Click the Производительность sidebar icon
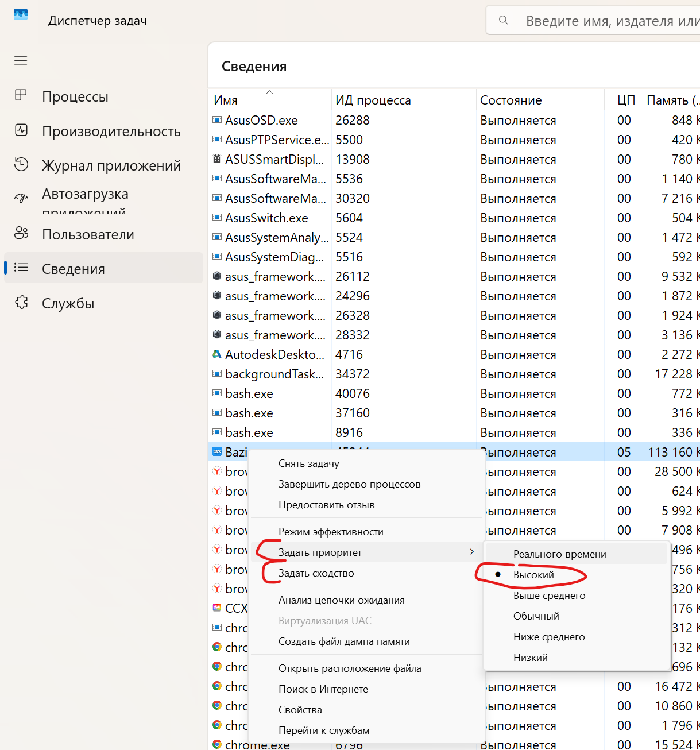 (x=21, y=130)
